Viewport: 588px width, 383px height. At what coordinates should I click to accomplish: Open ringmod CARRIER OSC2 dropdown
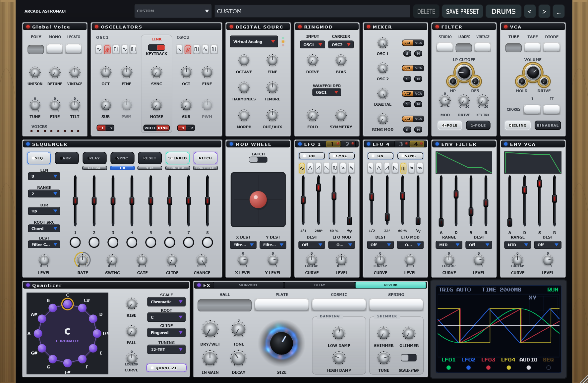click(x=341, y=44)
